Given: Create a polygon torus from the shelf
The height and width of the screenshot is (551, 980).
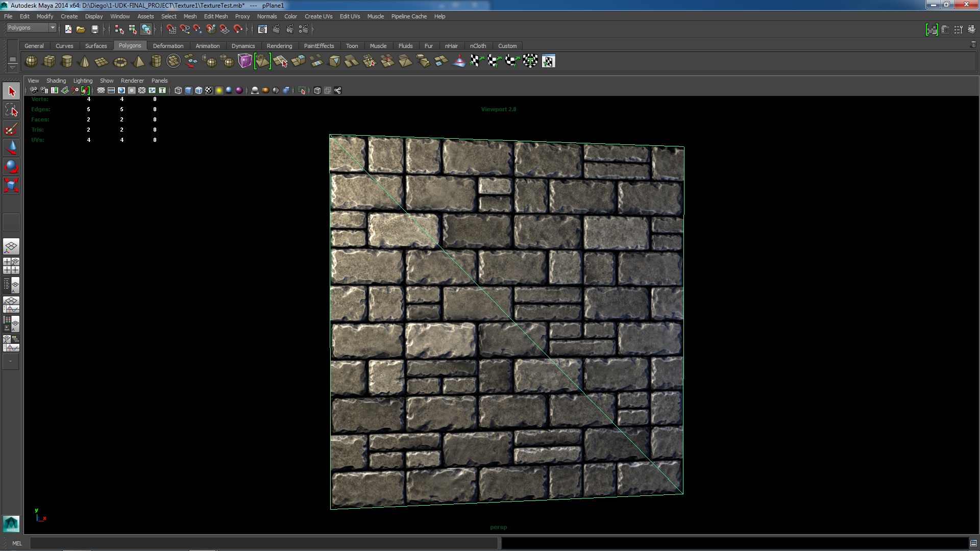Looking at the screenshot, I should coord(120,62).
